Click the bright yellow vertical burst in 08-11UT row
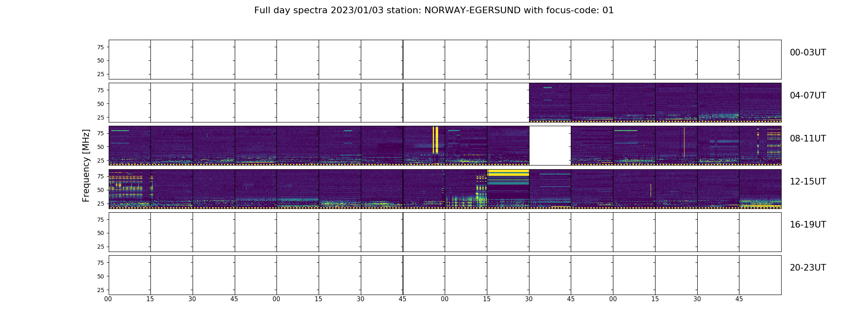 [x=435, y=140]
